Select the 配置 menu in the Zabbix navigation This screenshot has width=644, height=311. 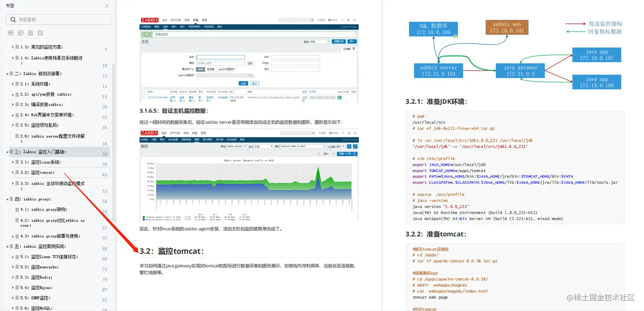(x=196, y=20)
